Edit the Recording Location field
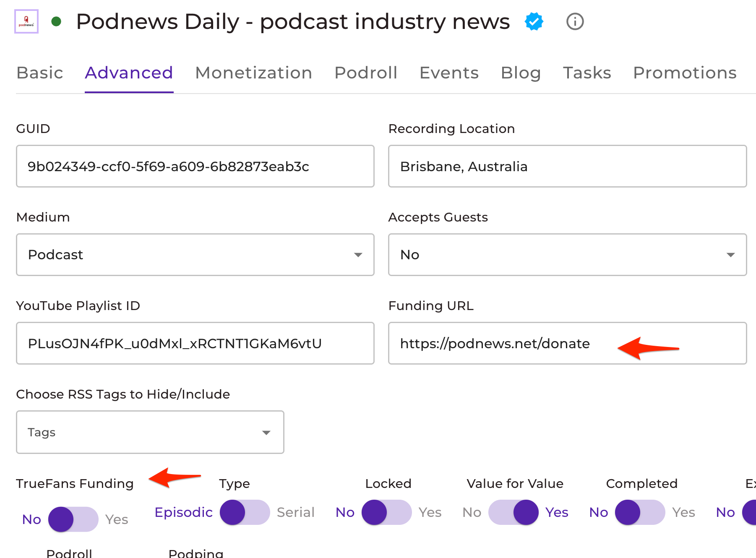This screenshot has width=756, height=558. (567, 166)
